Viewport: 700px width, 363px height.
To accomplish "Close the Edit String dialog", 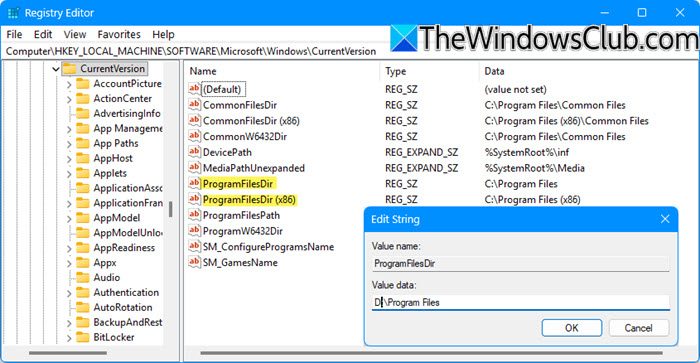I will click(665, 219).
